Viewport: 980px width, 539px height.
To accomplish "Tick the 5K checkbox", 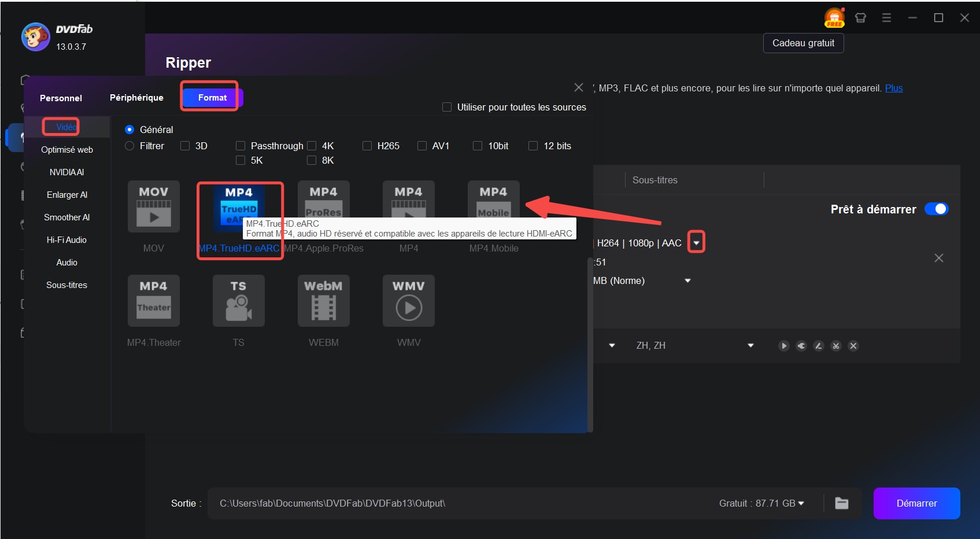I will pos(241,160).
